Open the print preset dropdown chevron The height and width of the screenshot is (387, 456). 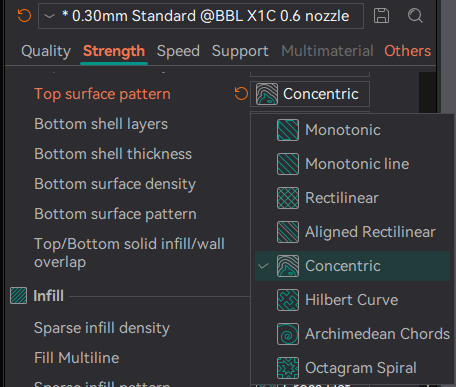pos(49,16)
